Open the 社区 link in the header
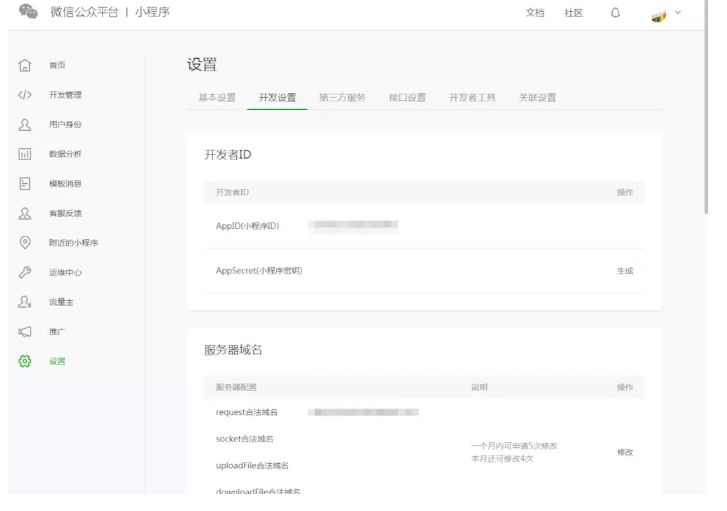The image size is (727, 511). pos(574,11)
